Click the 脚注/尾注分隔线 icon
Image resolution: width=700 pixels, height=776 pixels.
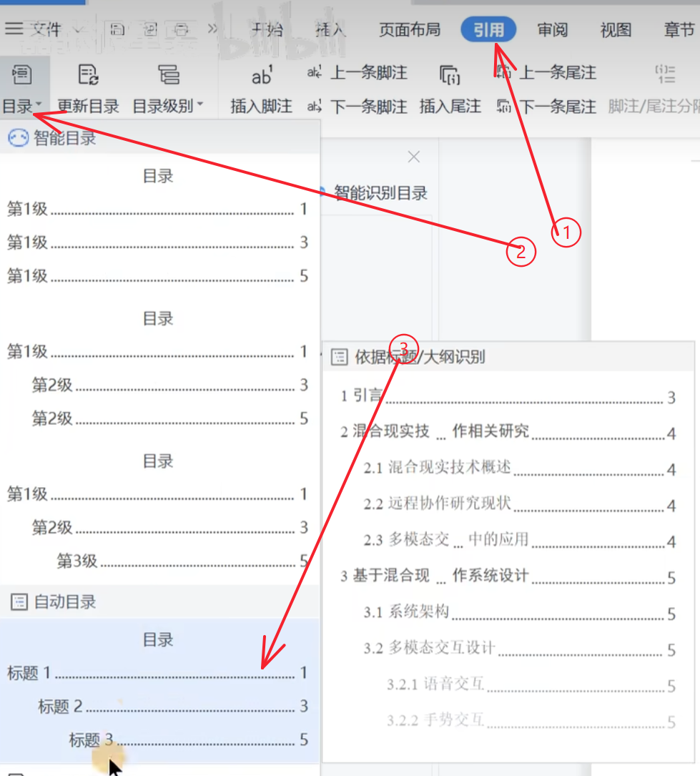666,74
